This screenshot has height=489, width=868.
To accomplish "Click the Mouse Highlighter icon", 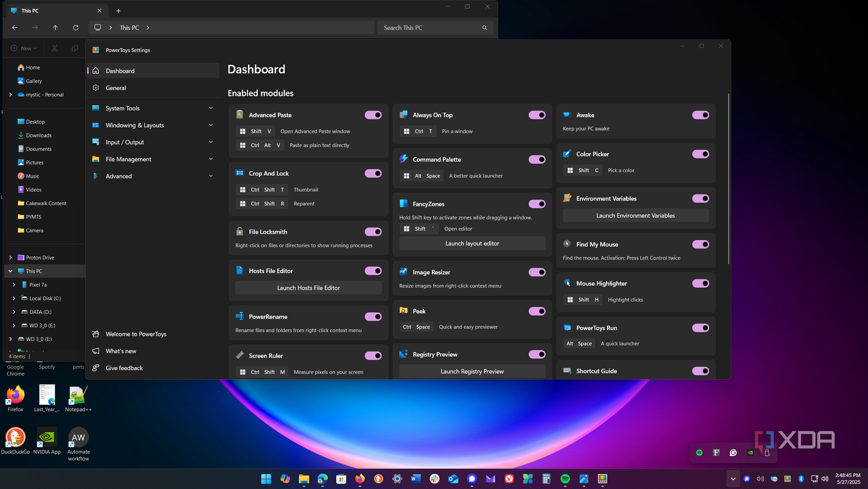I will 568,283.
